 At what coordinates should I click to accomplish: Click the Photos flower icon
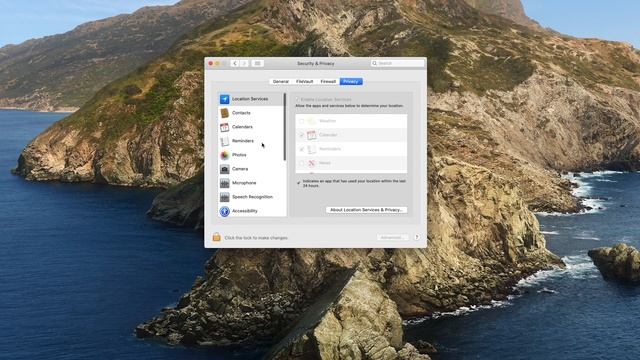[x=224, y=155]
